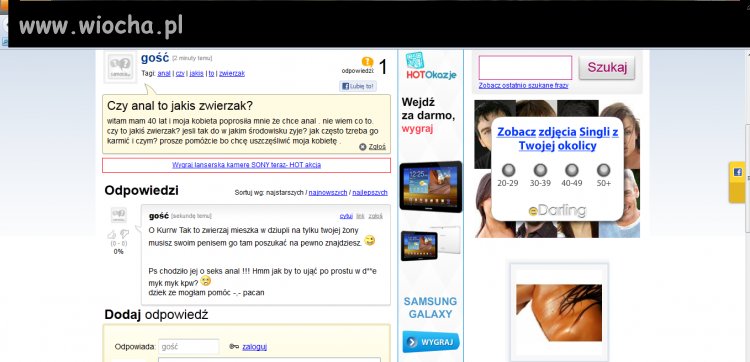Click the 'Wejdź za darmo, wygraj' ad text
750x362 pixels.
[x=428, y=115]
